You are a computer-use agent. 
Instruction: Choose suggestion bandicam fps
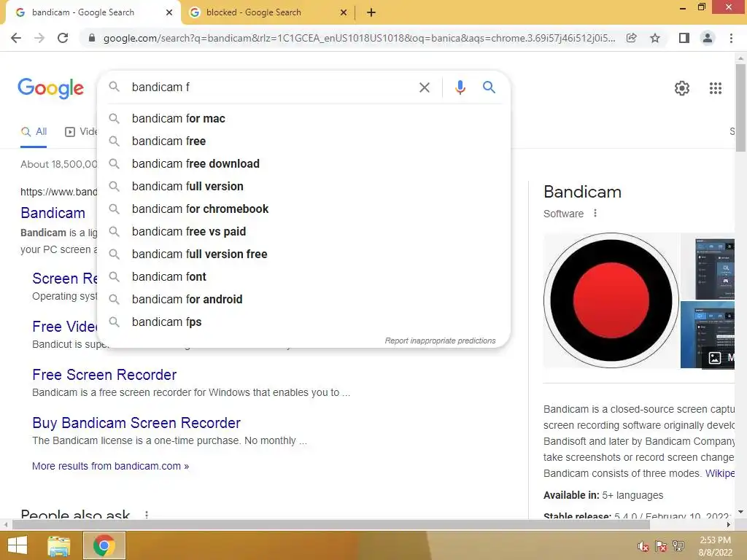click(303, 322)
